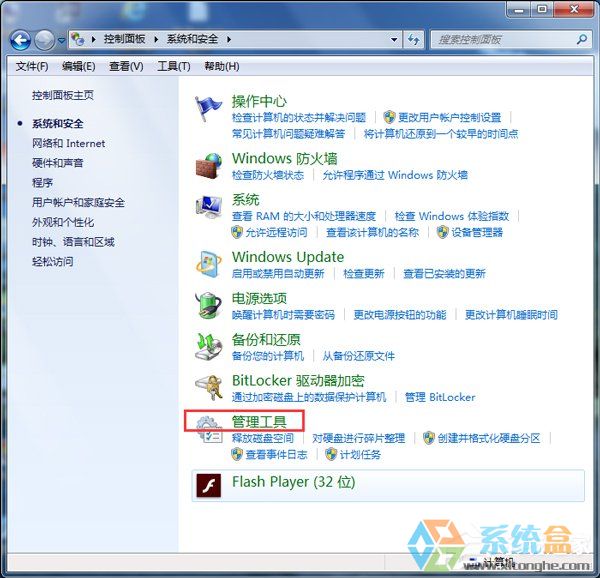Viewport: 600px width, 578px height.
Task: Click shield icon next to 允许远程访问
Action: (237, 232)
